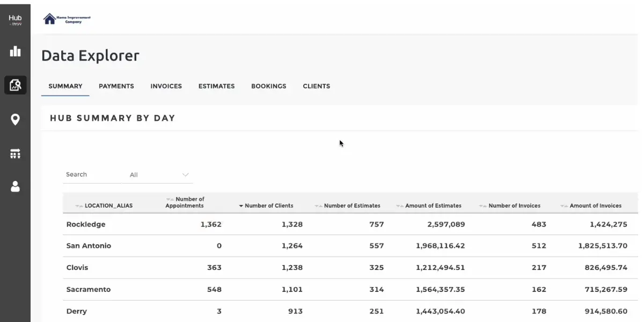Open the calendar sidebar icon
The width and height of the screenshot is (644, 322).
click(15, 153)
